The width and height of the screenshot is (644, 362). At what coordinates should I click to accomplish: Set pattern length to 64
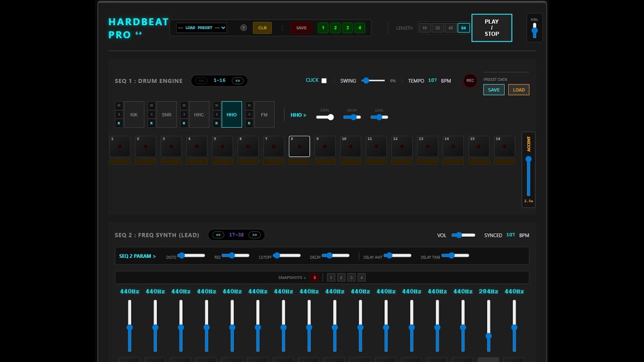click(x=464, y=28)
